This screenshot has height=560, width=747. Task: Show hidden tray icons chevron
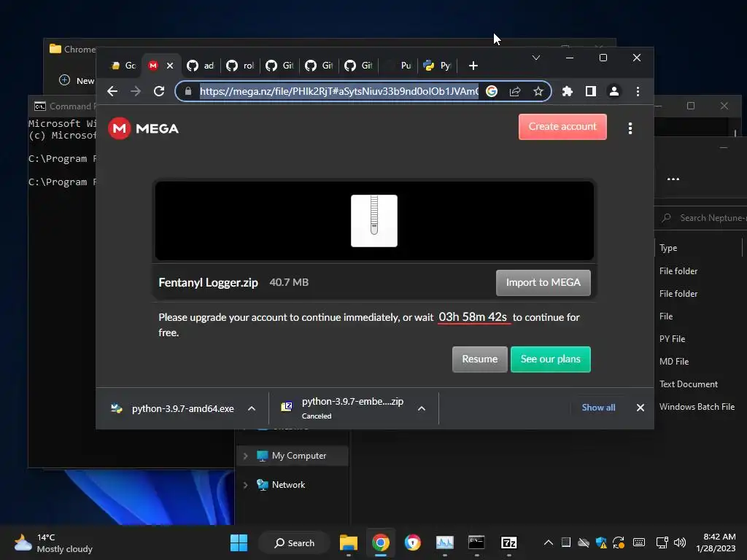(x=549, y=542)
